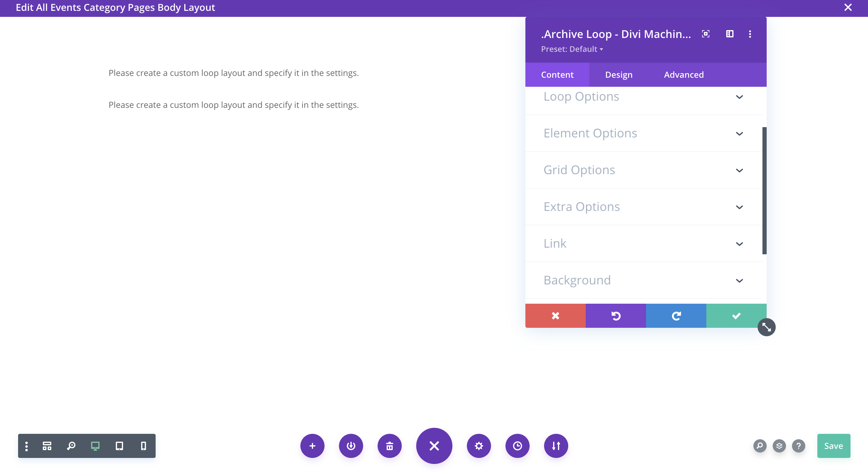Viewport: 868px width, 473px height.
Task: Click the purple plus button to load from library
Action: pos(312,446)
